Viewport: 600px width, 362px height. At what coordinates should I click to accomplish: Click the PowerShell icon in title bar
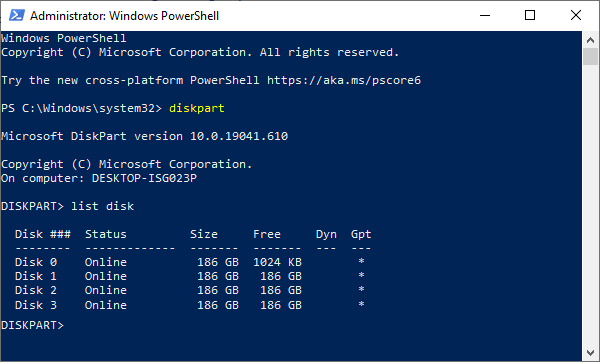click(x=16, y=15)
